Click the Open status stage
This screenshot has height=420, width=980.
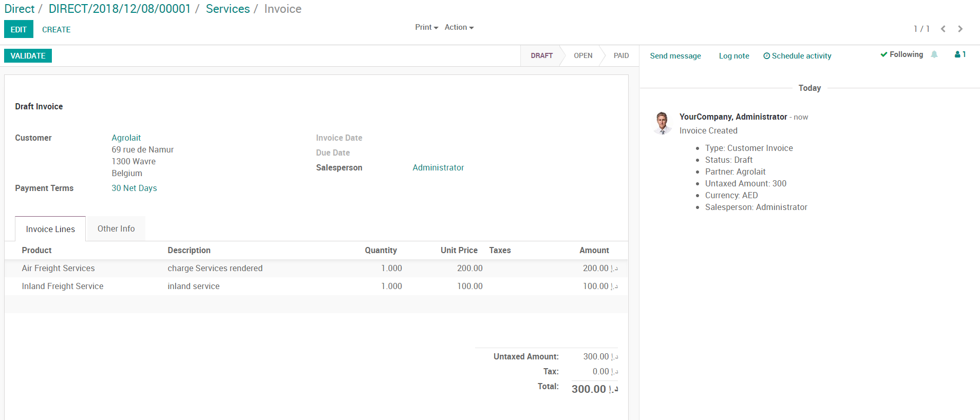(583, 55)
